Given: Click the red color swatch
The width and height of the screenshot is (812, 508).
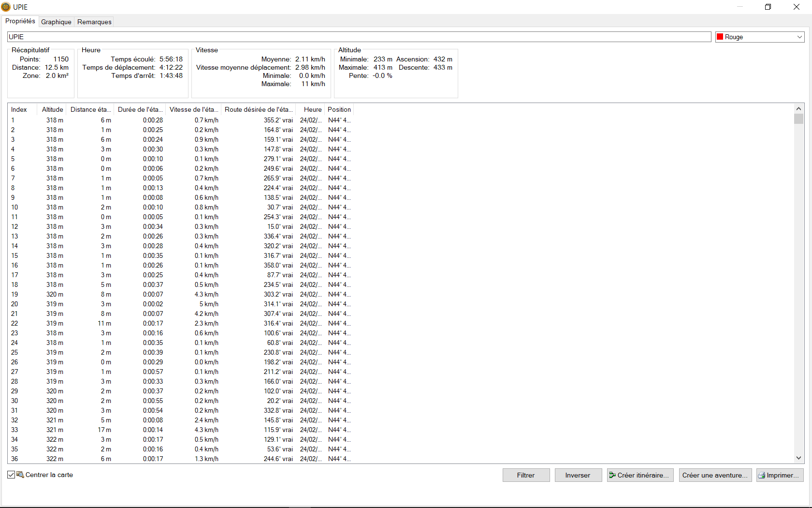Looking at the screenshot, I should [x=720, y=37].
